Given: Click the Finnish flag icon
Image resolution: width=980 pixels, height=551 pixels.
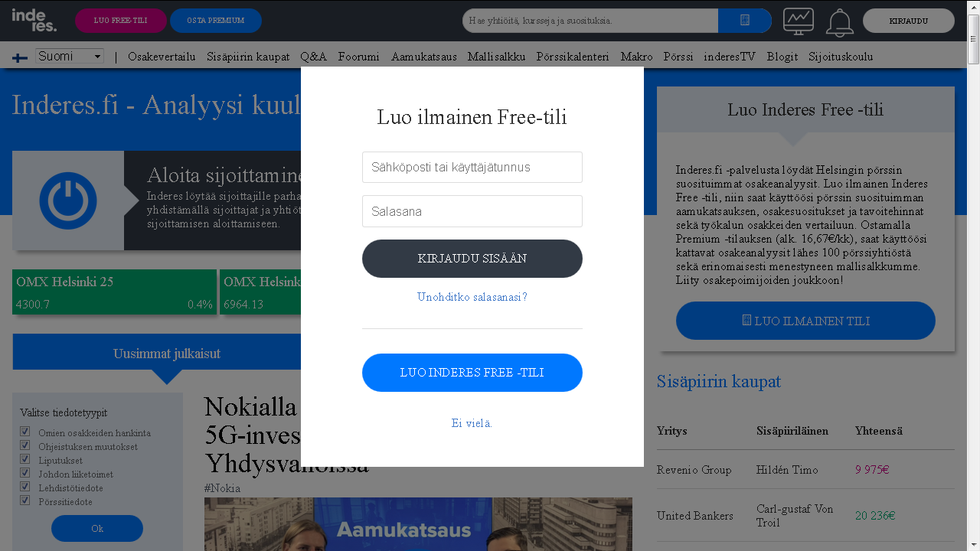Looking at the screenshot, I should point(21,57).
